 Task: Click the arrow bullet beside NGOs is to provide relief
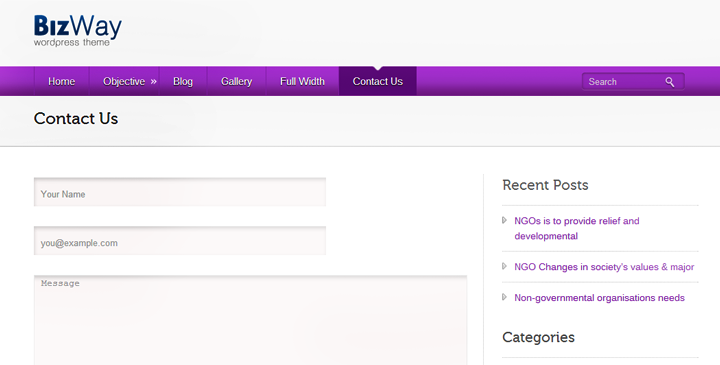click(x=504, y=220)
